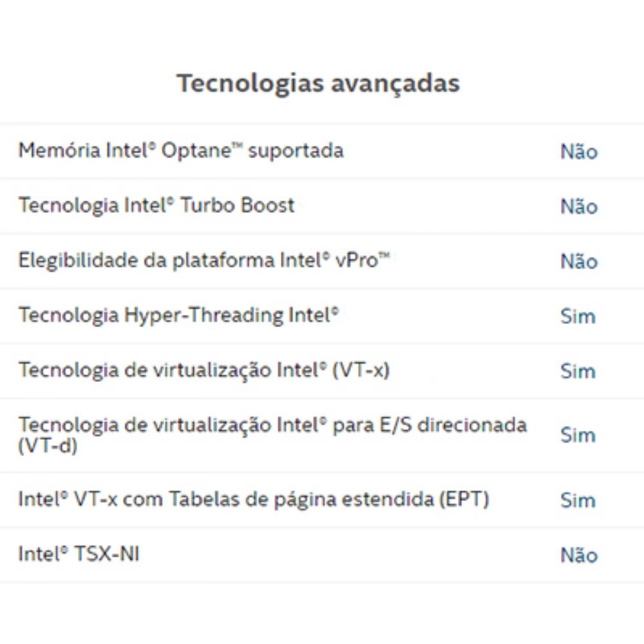
Task: Open the Tecnologia Hyper-Threading Intel label
Action: tap(178, 315)
